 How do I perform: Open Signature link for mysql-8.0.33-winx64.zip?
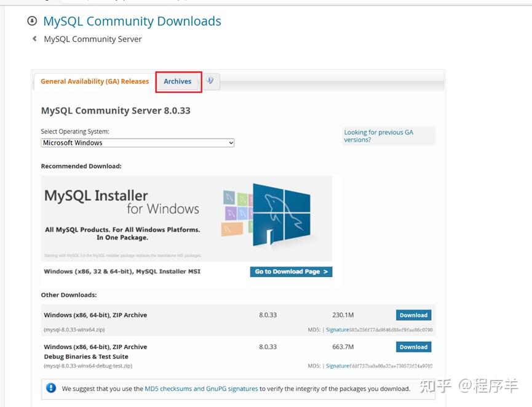tap(337, 329)
